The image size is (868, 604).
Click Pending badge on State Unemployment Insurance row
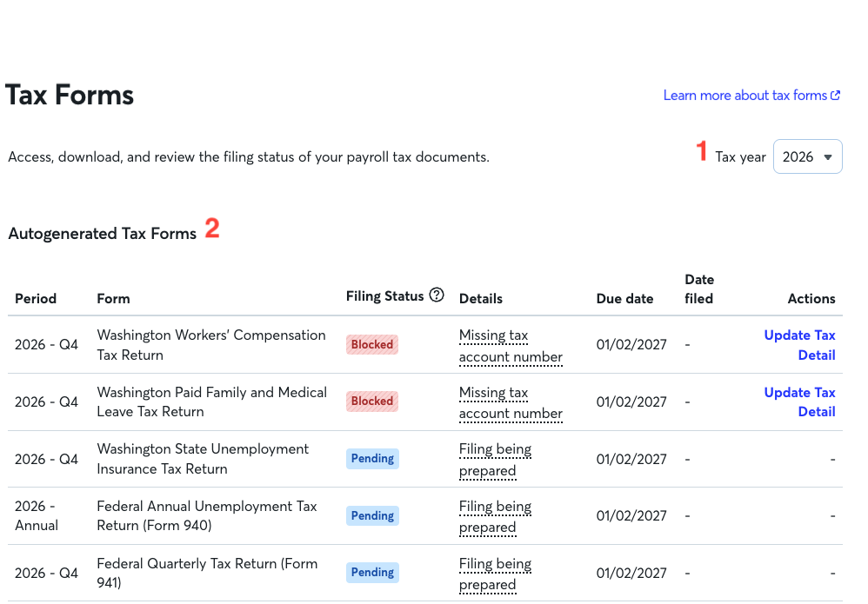click(372, 459)
